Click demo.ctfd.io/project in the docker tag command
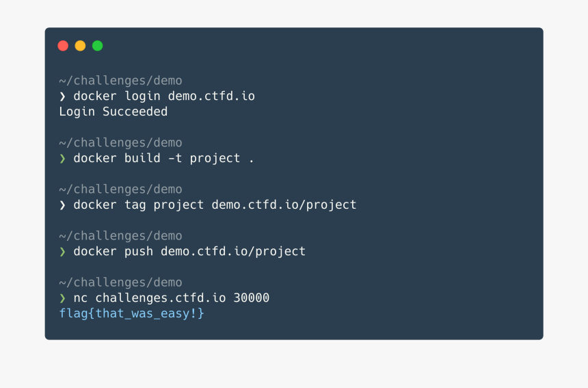Screen dimensions: 588x388 coord(284,205)
